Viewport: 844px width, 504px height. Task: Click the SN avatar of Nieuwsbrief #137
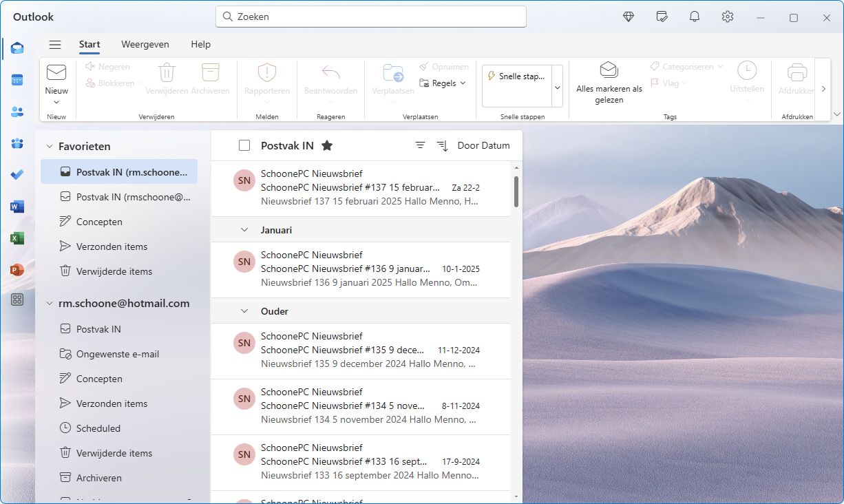click(x=244, y=180)
